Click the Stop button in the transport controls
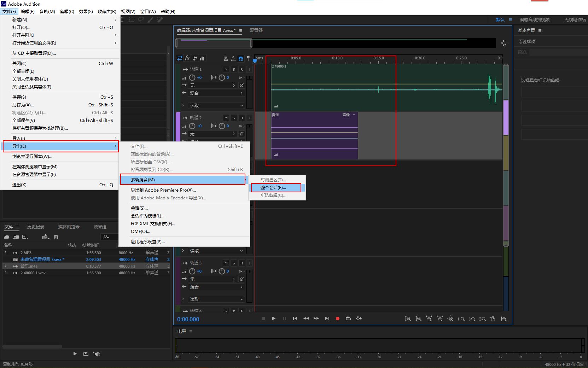 point(263,319)
